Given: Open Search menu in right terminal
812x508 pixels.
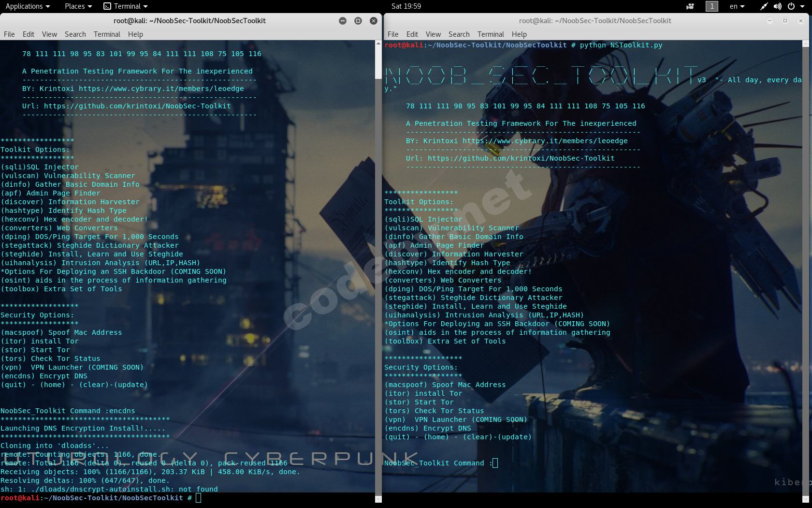Looking at the screenshot, I should [x=459, y=34].
